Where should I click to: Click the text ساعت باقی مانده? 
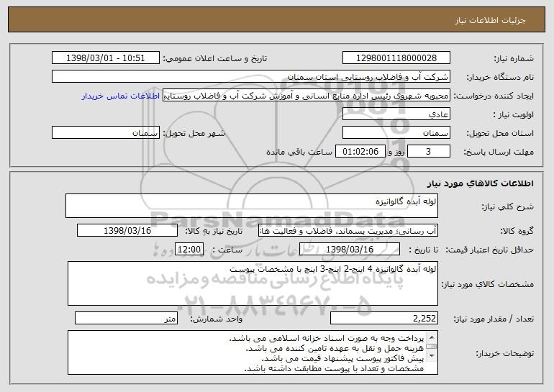pos(299,152)
